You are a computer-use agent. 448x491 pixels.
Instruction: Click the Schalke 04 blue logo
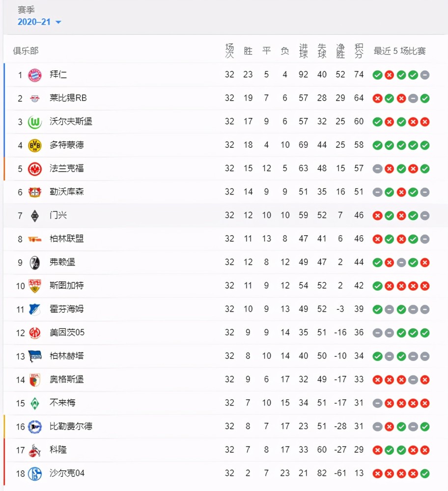[35, 473]
